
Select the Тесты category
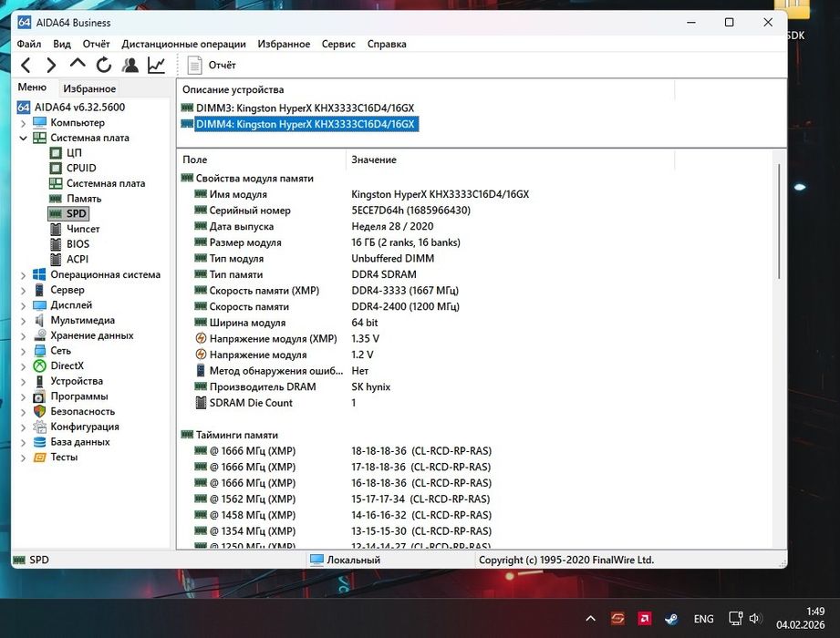pyautogui.click(x=64, y=458)
